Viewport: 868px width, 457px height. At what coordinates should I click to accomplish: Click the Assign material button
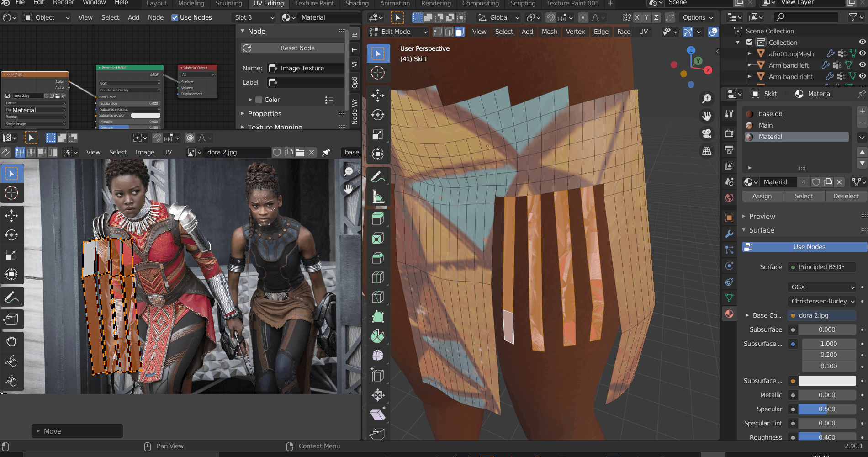click(762, 196)
